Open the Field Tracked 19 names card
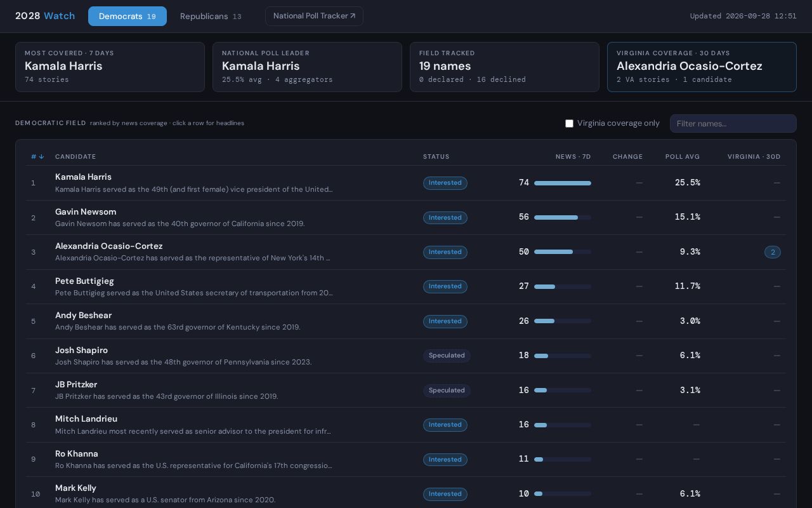The image size is (812, 508). 504,67
